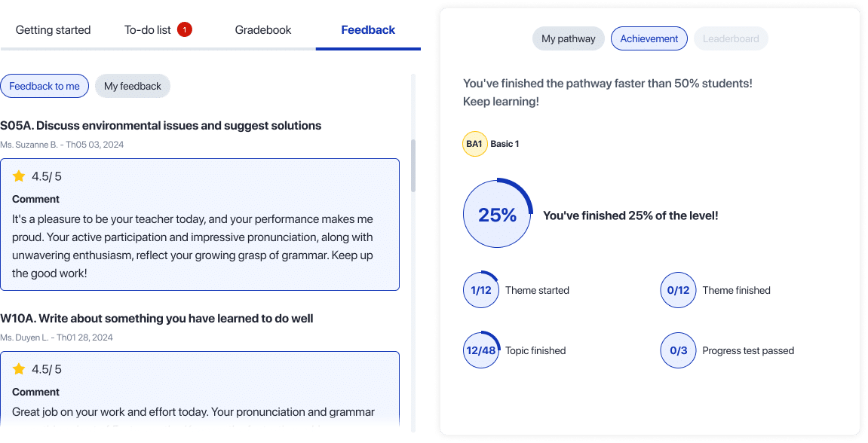868x443 pixels.
Task: Click the star icon in the second feedback card
Action: click(19, 369)
